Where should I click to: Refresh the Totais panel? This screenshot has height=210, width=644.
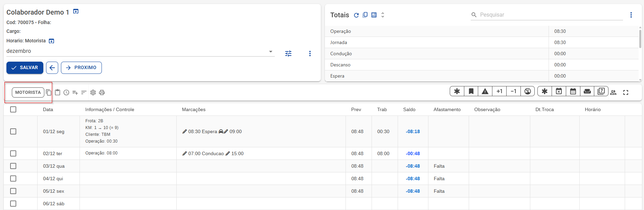[x=356, y=15]
